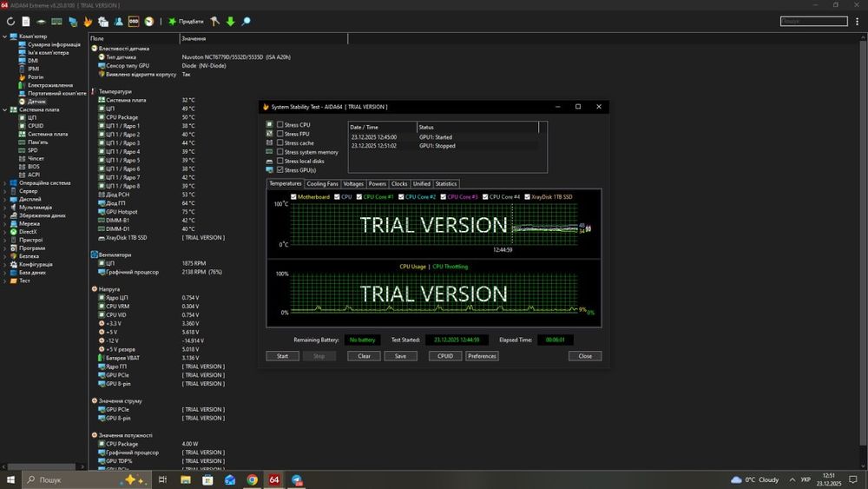This screenshot has height=489, width=868.
Task: Click the hammer tools icon in the toolbar
Action: 214,21
